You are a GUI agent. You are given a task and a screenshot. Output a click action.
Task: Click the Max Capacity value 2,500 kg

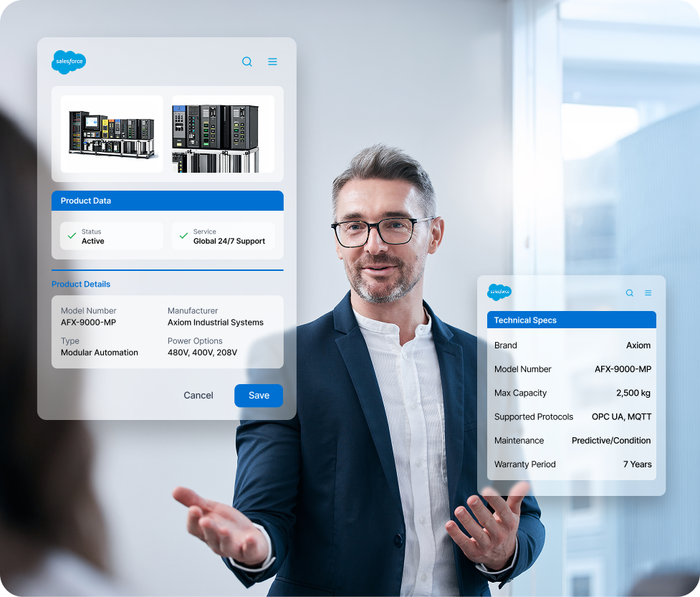(x=633, y=393)
